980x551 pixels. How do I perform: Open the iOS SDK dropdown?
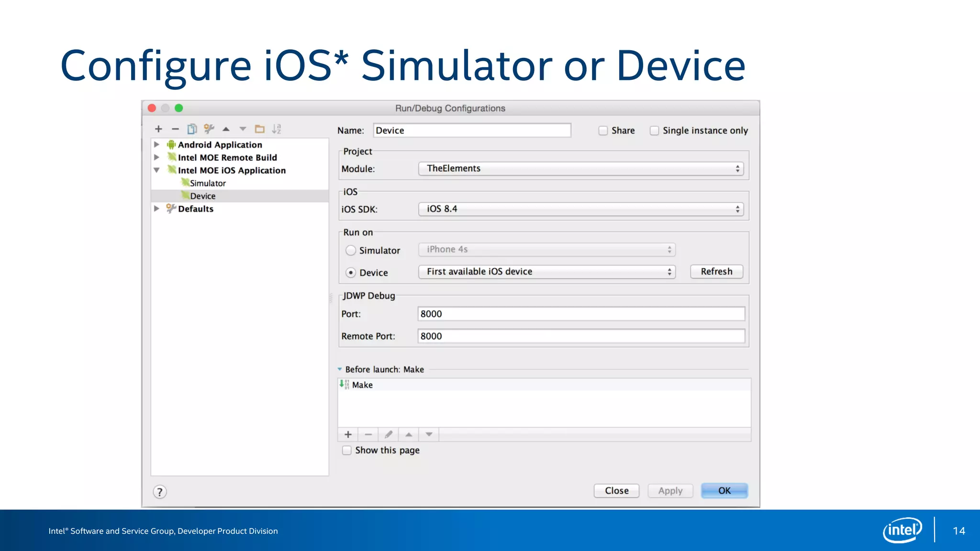point(581,209)
